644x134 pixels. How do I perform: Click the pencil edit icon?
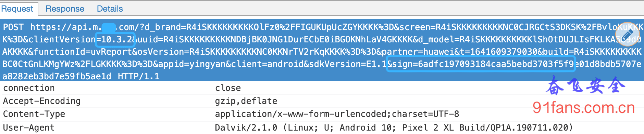627,34
